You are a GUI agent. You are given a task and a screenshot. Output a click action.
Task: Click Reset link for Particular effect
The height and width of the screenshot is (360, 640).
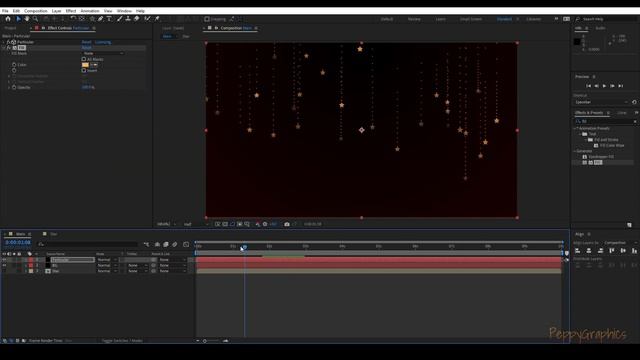pos(86,42)
